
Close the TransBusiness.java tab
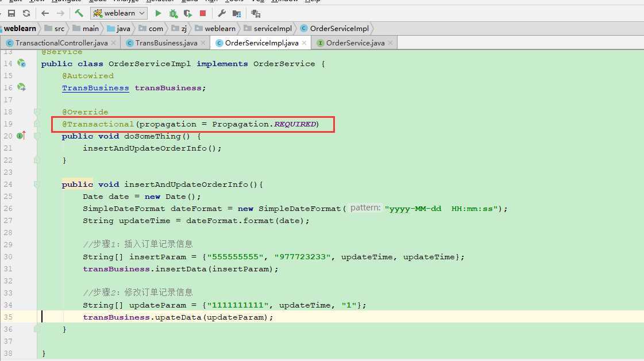(x=203, y=43)
